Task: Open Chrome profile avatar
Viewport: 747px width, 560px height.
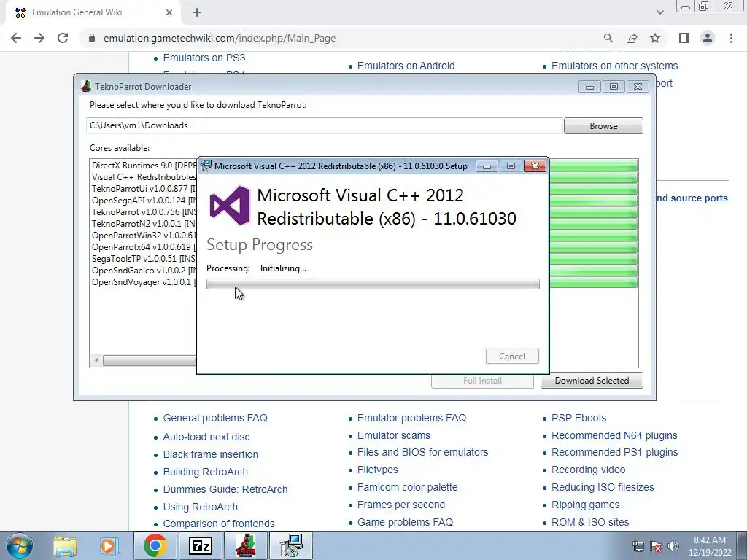Action: tap(708, 38)
